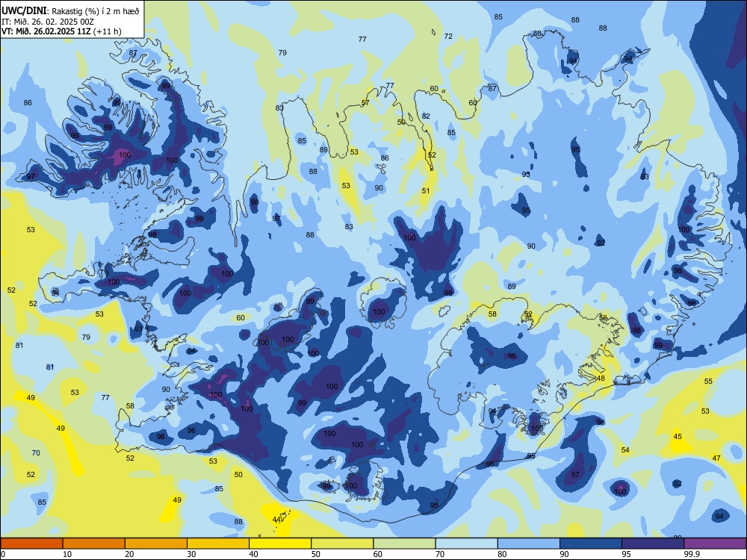
Task: Click the legend label '10'
Action: coord(67,554)
